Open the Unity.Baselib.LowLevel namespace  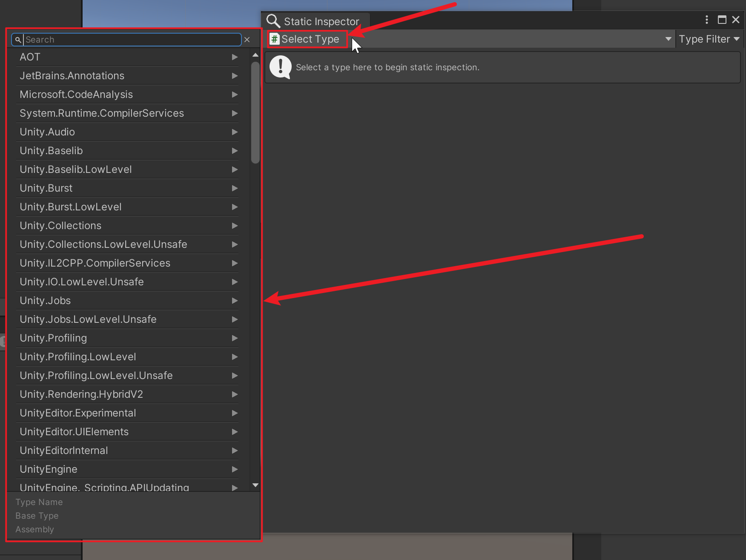click(127, 169)
